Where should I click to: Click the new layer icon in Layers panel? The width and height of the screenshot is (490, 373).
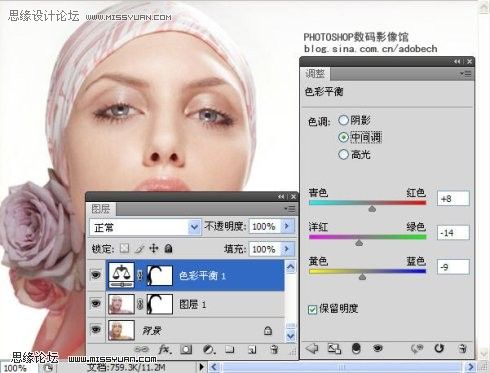click(x=252, y=349)
